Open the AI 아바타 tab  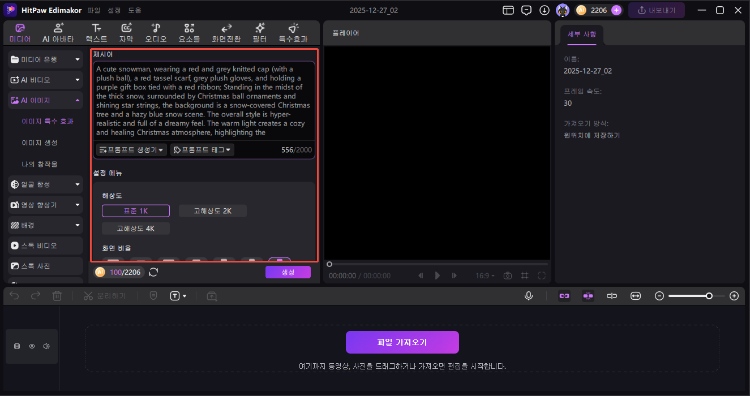[58, 33]
